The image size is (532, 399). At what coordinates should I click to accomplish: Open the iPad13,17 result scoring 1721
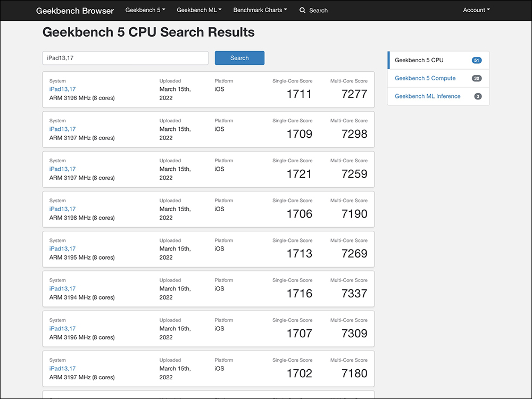[62, 169]
